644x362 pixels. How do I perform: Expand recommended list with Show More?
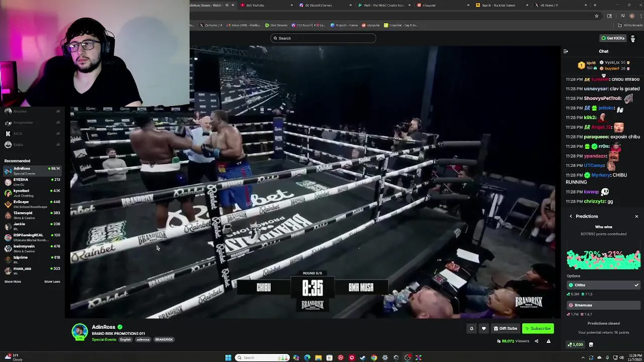pos(13,282)
